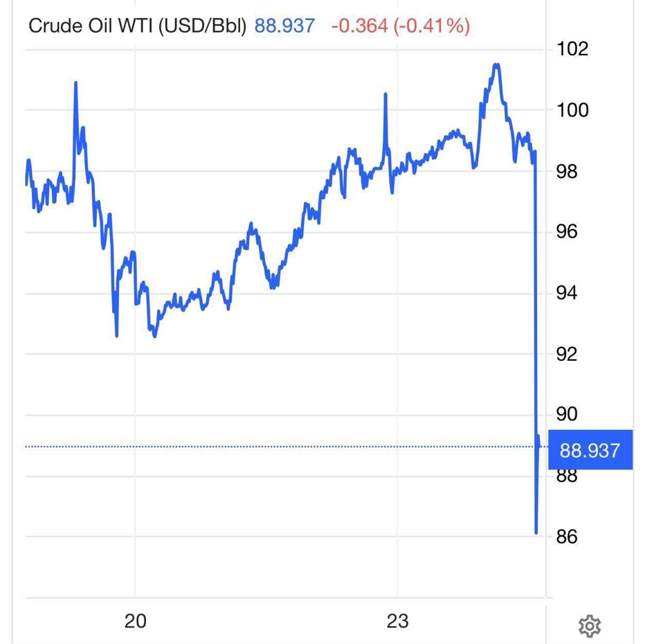Click the chart line's lowest point near 86
Screen dimensions: 652x644
[536, 532]
